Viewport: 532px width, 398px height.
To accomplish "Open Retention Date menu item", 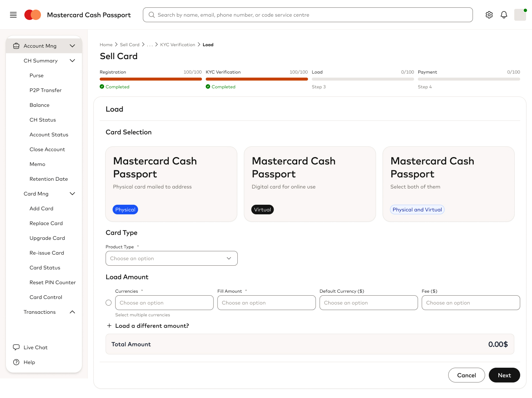I will tap(49, 179).
